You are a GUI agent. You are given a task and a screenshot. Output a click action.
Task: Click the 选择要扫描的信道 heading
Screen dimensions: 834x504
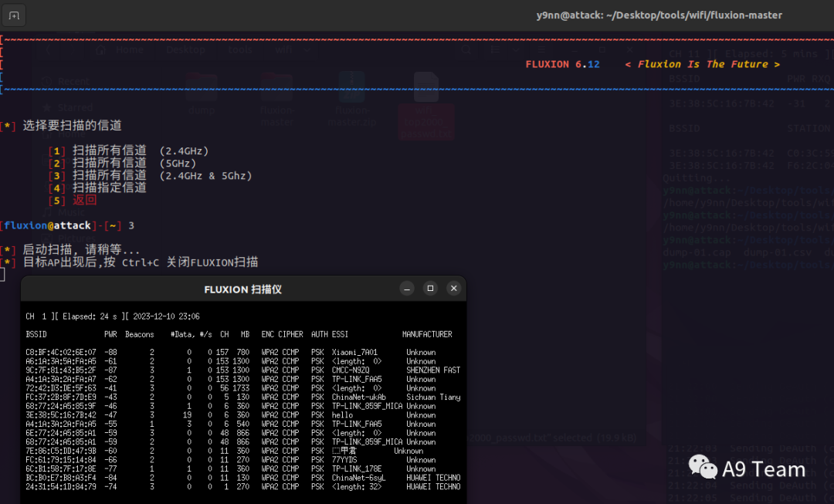[73, 126]
